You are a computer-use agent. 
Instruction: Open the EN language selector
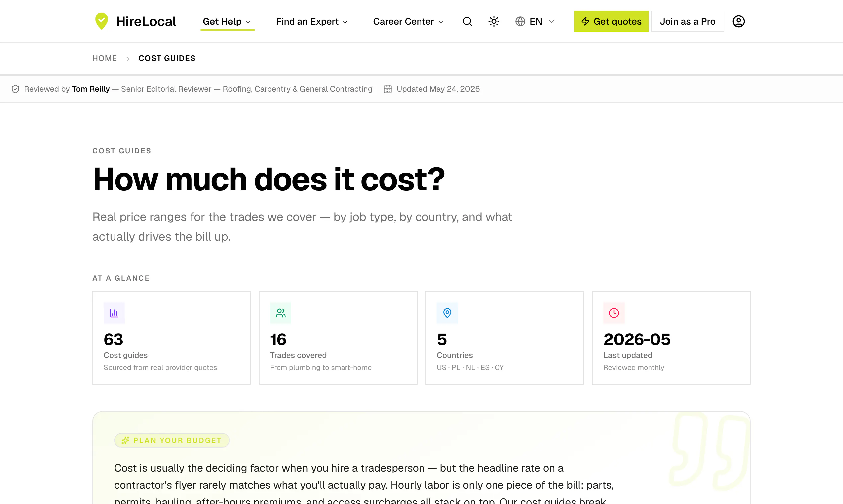[x=535, y=22]
